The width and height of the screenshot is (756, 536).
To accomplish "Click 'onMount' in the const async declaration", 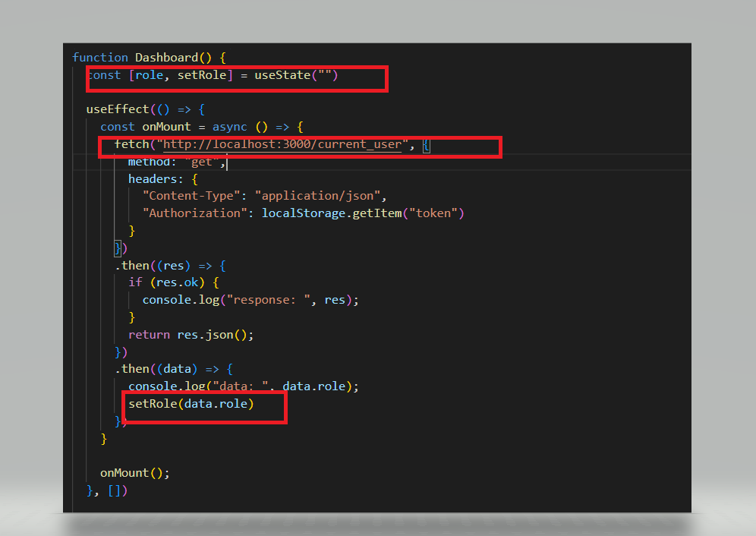I will [166, 127].
